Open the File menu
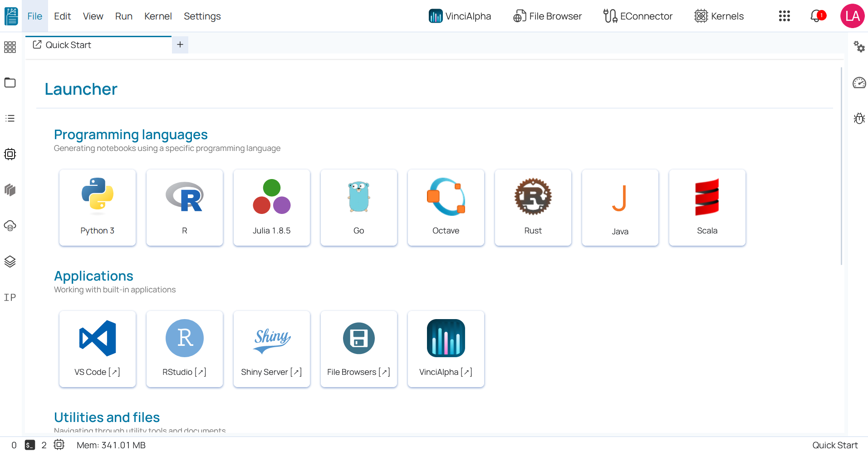 34,16
